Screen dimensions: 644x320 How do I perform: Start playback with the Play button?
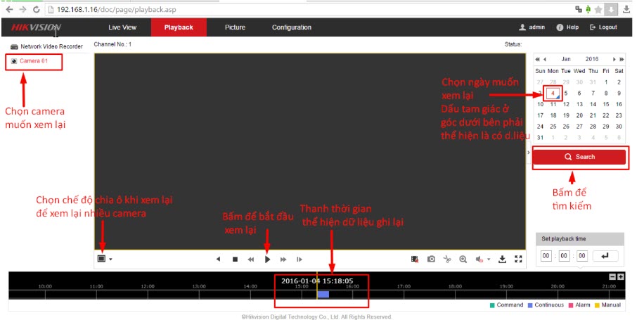(267, 260)
